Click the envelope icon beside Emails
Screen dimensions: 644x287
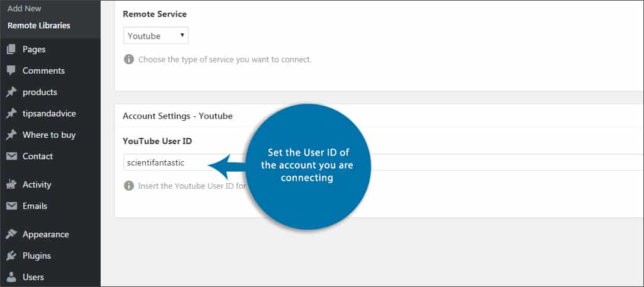(11, 206)
